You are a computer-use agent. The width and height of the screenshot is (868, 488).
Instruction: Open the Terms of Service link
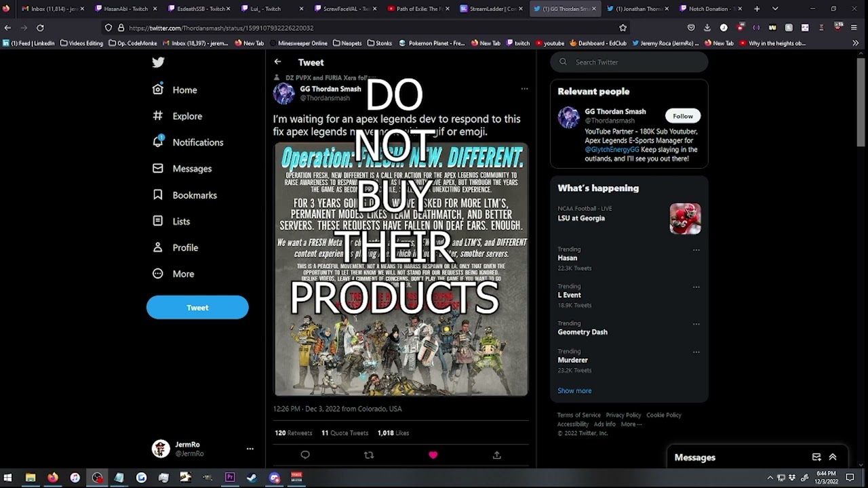[x=578, y=415]
